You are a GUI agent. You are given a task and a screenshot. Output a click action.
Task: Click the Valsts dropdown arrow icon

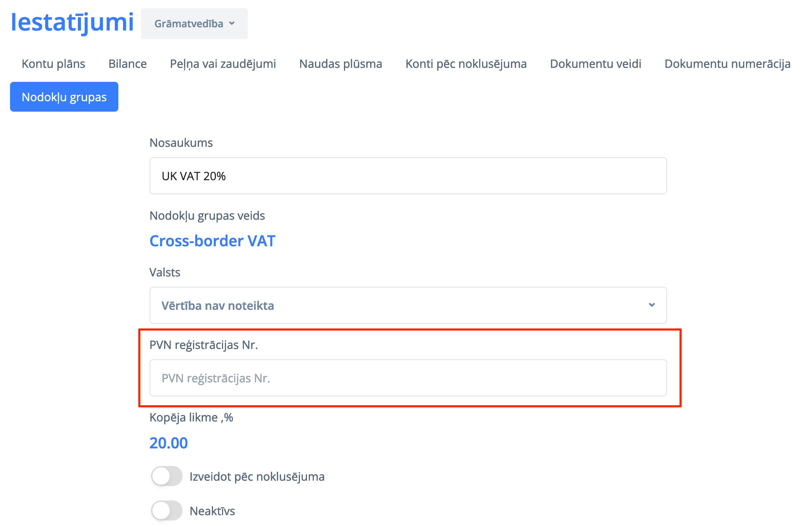click(x=652, y=305)
